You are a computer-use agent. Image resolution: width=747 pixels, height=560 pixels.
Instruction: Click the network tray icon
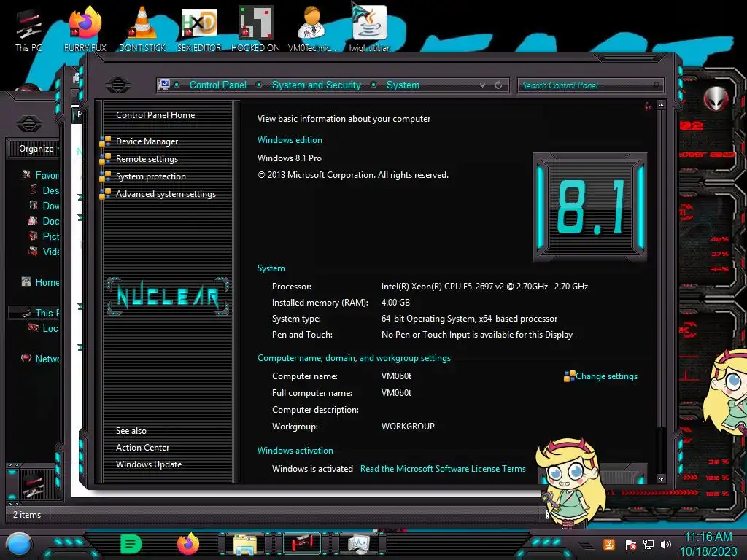(x=649, y=545)
